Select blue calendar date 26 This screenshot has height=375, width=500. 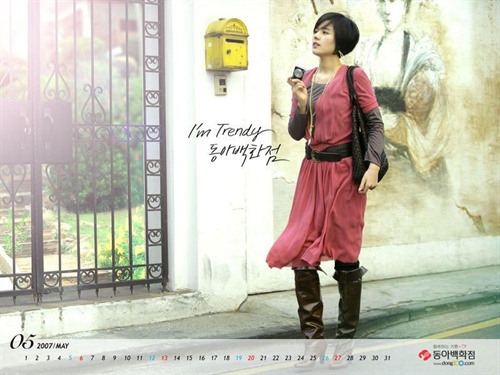click(x=325, y=358)
